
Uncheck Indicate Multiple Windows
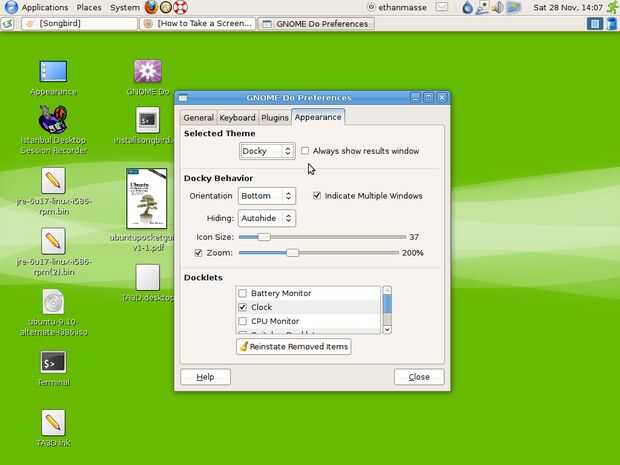point(317,196)
